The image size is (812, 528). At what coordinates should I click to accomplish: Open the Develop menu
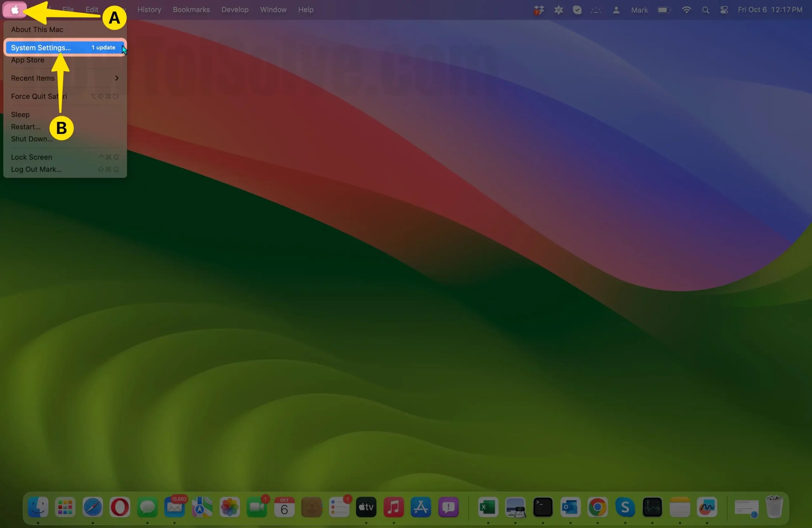pyautogui.click(x=235, y=10)
